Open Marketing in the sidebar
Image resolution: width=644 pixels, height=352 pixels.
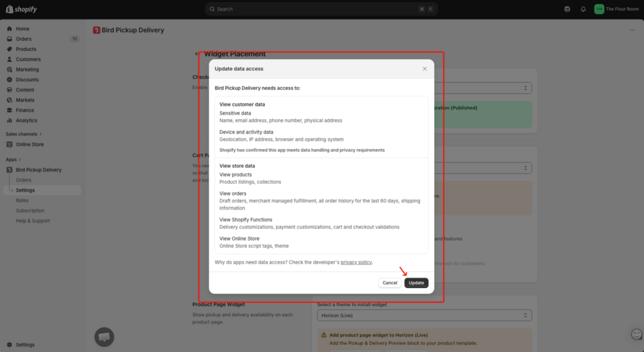coord(27,70)
